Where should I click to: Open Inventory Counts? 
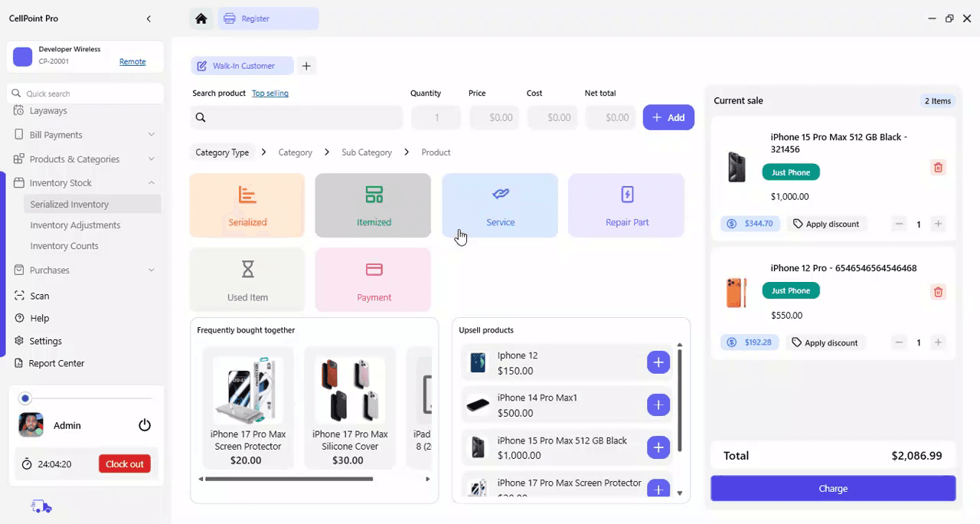[x=64, y=246]
